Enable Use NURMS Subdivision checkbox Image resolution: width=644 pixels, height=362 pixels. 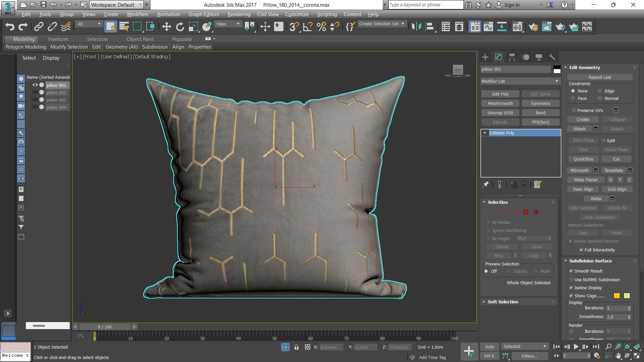click(x=571, y=280)
